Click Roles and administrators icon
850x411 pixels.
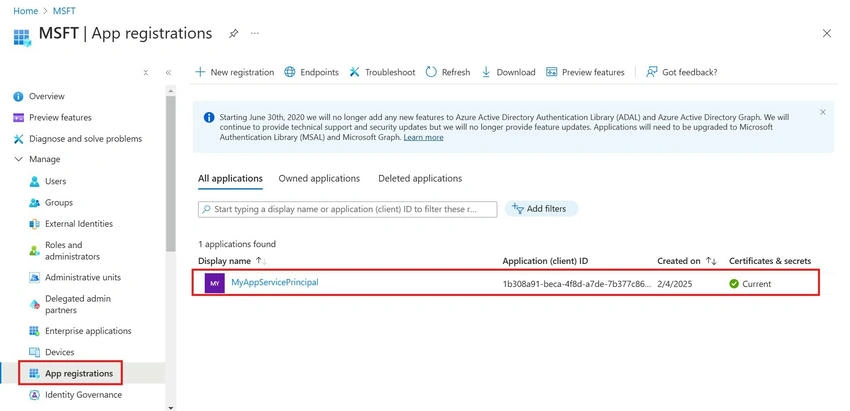coord(35,251)
